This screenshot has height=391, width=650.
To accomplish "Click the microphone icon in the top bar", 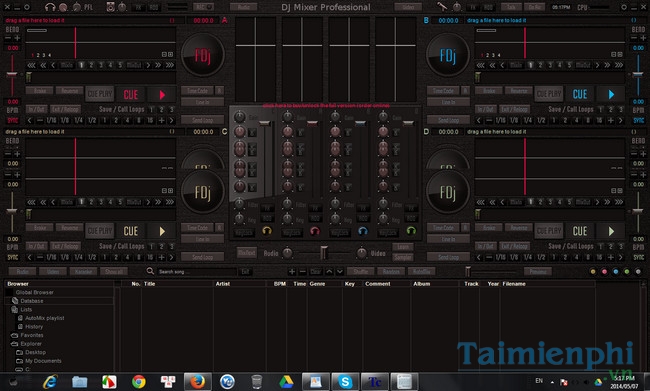I will 442,6.
